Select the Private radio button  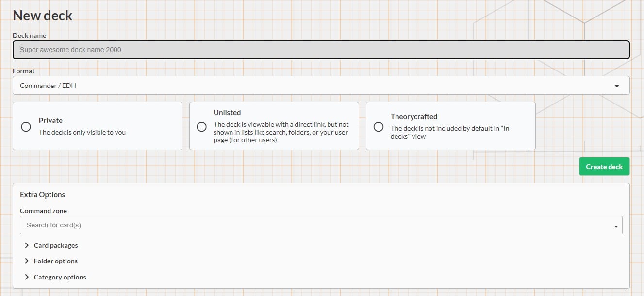[26, 127]
